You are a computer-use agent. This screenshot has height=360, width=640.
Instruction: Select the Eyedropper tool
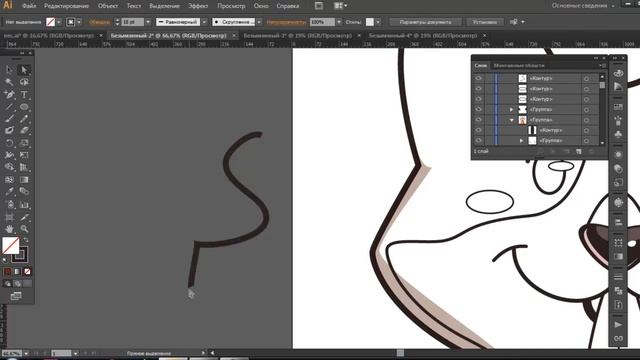coord(9,191)
